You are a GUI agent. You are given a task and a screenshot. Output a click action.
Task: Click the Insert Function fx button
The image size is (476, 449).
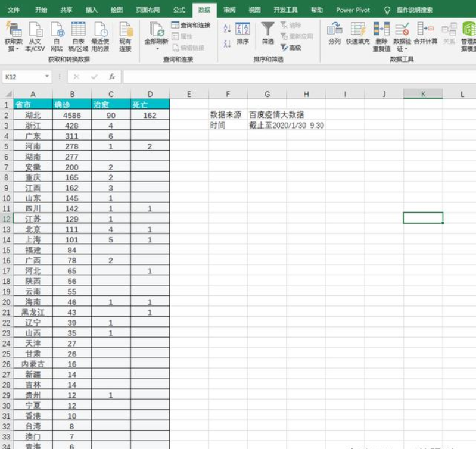(112, 77)
